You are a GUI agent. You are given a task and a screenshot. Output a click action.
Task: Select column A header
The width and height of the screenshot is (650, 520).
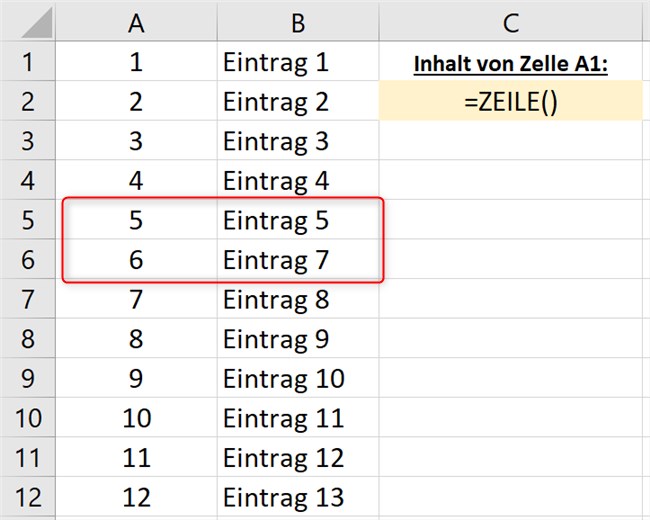(136, 21)
